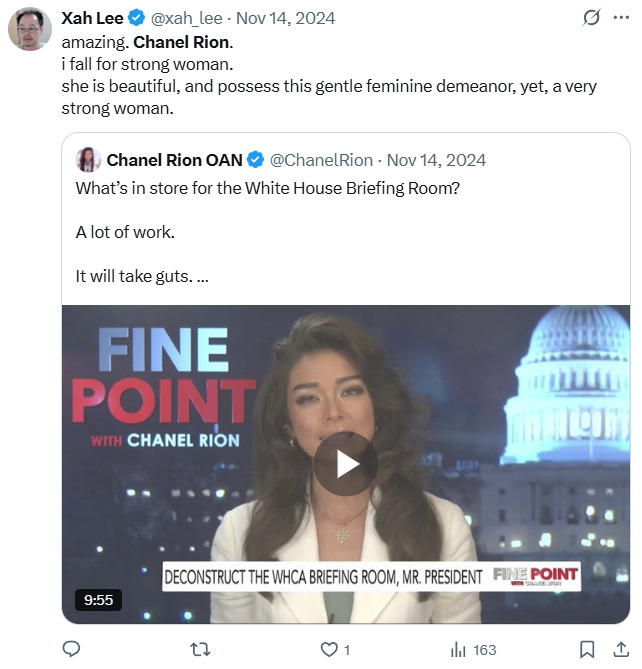Open the @xah_lee handle link
Screen dimensions: 642x669
point(189,18)
